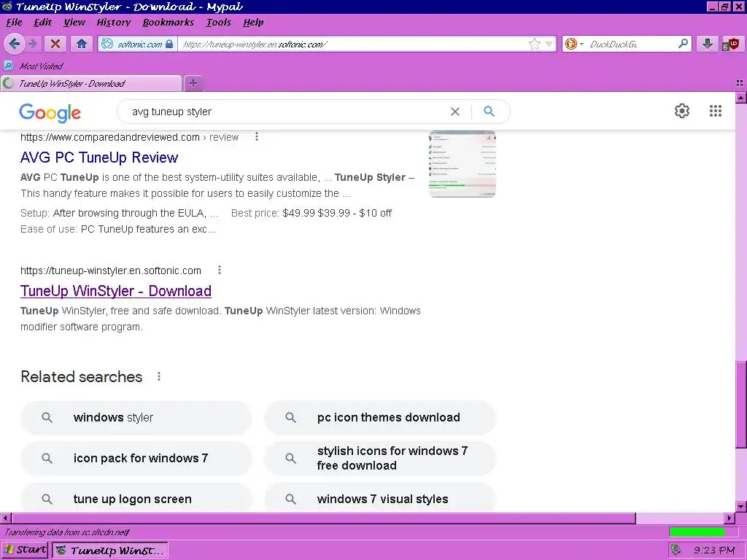Select the TuneUp WinSt... taskbar button
Viewport: 747px width, 560px height.
pyautogui.click(x=110, y=551)
